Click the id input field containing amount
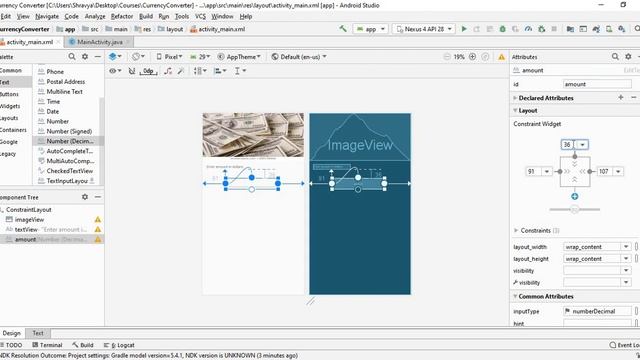640x360 pixels. tap(597, 84)
